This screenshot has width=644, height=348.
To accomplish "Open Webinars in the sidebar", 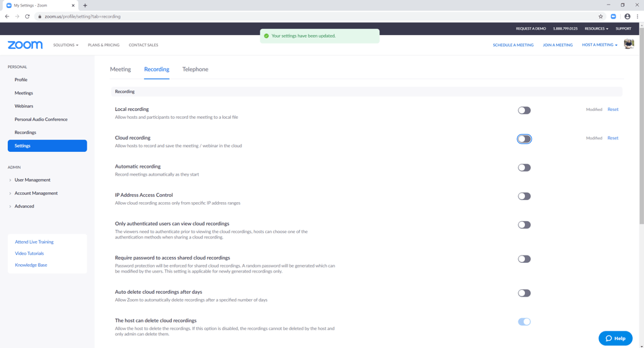I will coord(24,106).
